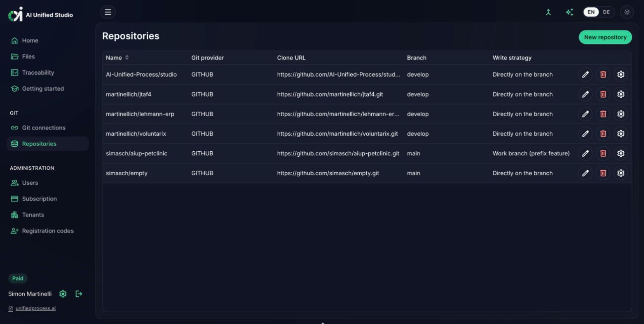This screenshot has width=644, height=324.
Task: Delete the martinellich/jtaf4 repository
Action: tap(603, 94)
